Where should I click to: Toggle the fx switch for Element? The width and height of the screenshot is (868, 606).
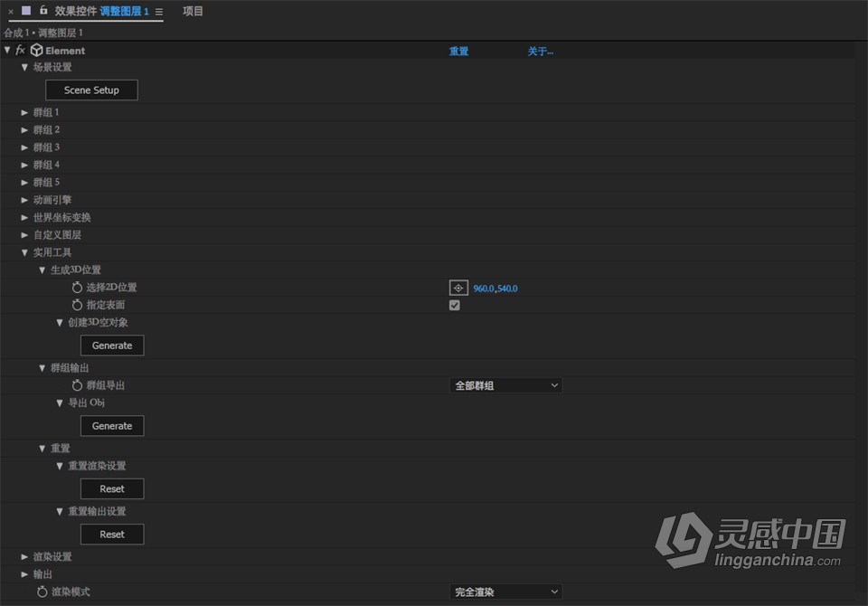(21, 51)
